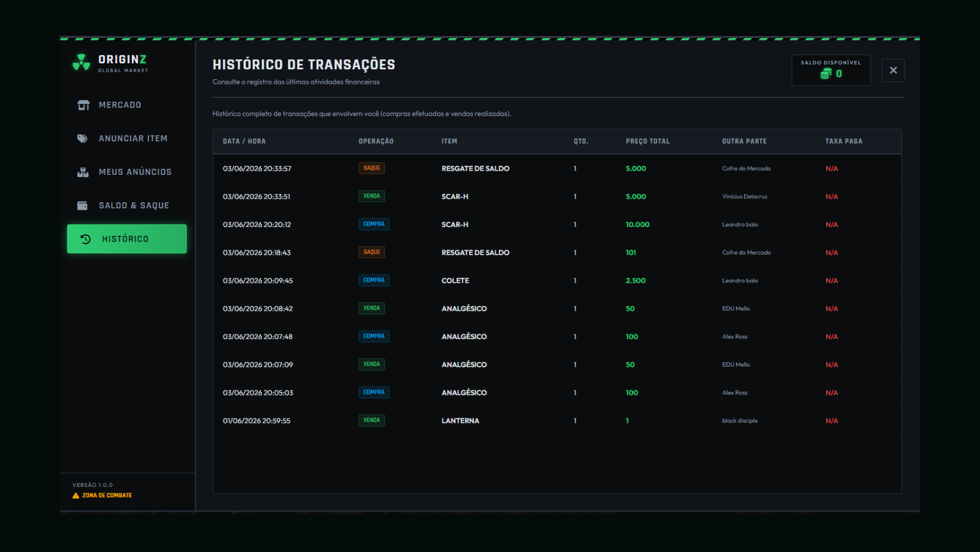Click price 10.000 value
This screenshot has width=980, height=552.
pos(638,225)
